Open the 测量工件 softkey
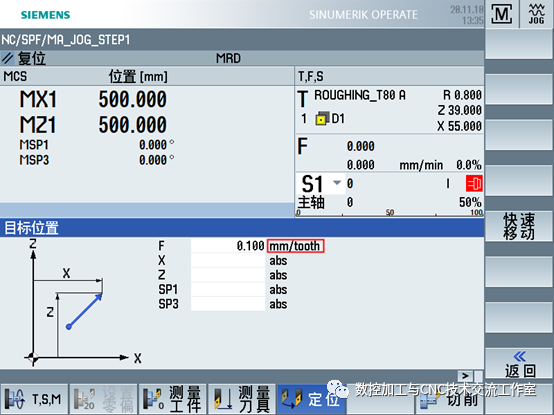554x415 pixels. (x=172, y=399)
